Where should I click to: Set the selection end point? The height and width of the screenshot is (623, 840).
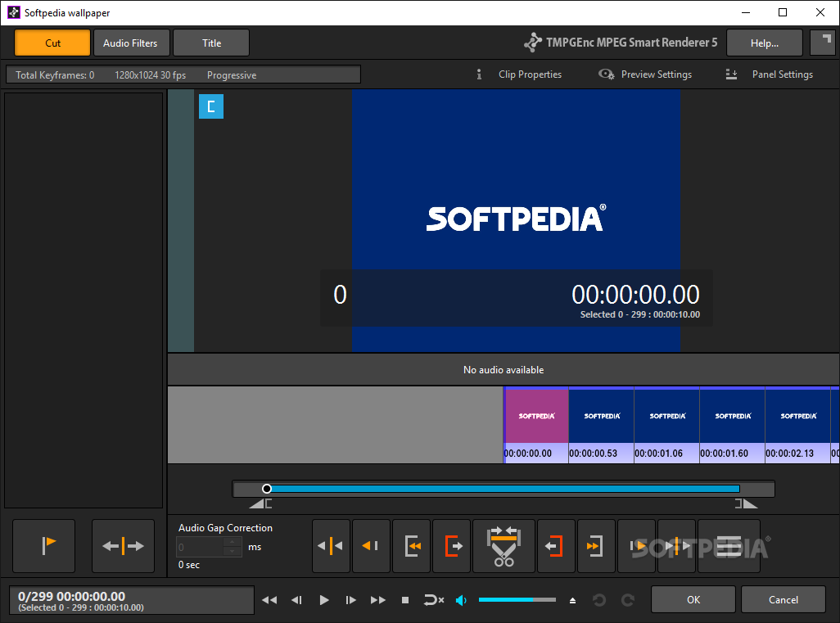pyautogui.click(x=556, y=546)
